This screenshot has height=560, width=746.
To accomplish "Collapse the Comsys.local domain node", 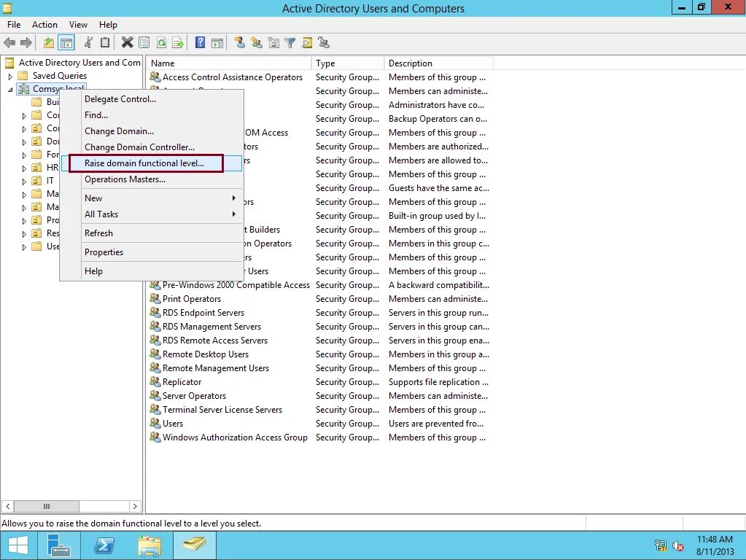I will tap(10, 90).
